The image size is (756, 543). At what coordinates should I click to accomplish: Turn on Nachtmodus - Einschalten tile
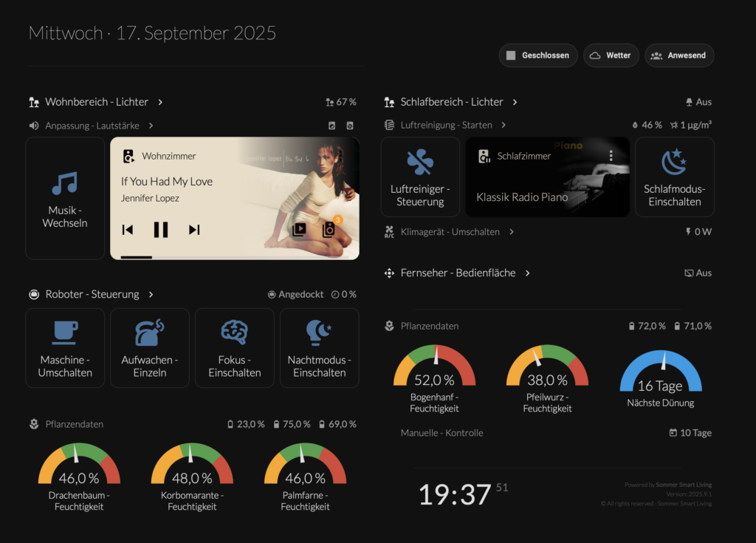(x=319, y=348)
